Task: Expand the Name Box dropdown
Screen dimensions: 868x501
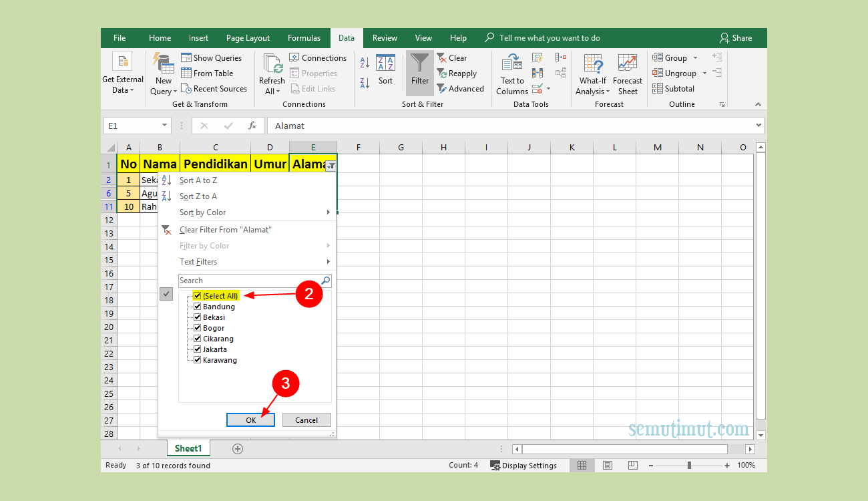Action: (165, 126)
